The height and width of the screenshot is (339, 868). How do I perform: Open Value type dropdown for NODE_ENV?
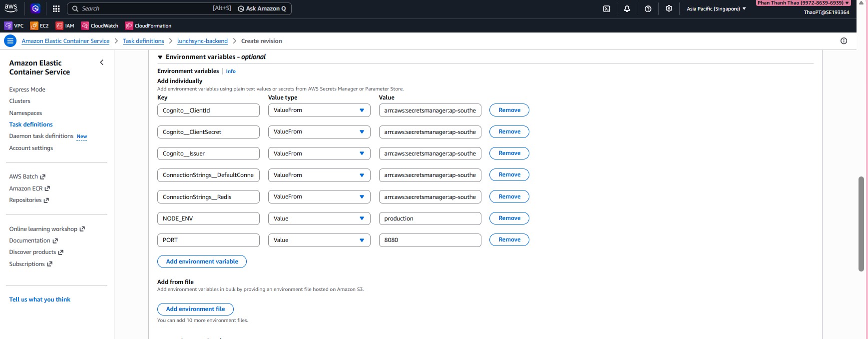tap(319, 218)
